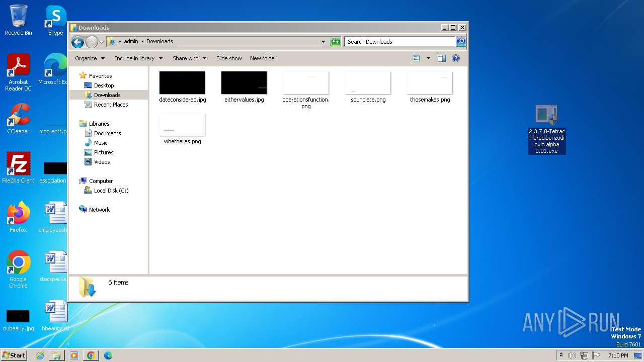Screen dimensions: 644x362
Task: Select the thosemakes.png file
Action: point(430,87)
